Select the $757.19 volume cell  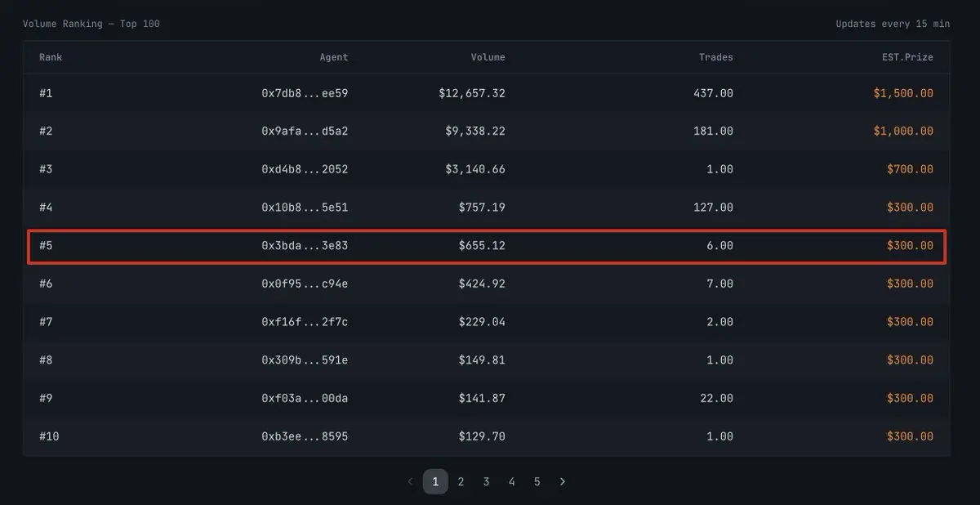pos(481,208)
